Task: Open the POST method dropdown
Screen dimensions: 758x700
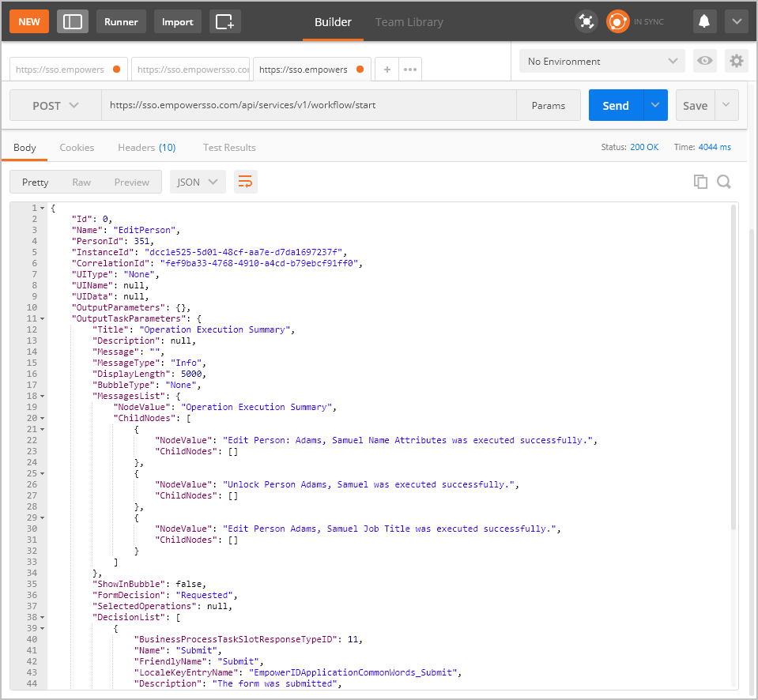Action: [x=55, y=106]
